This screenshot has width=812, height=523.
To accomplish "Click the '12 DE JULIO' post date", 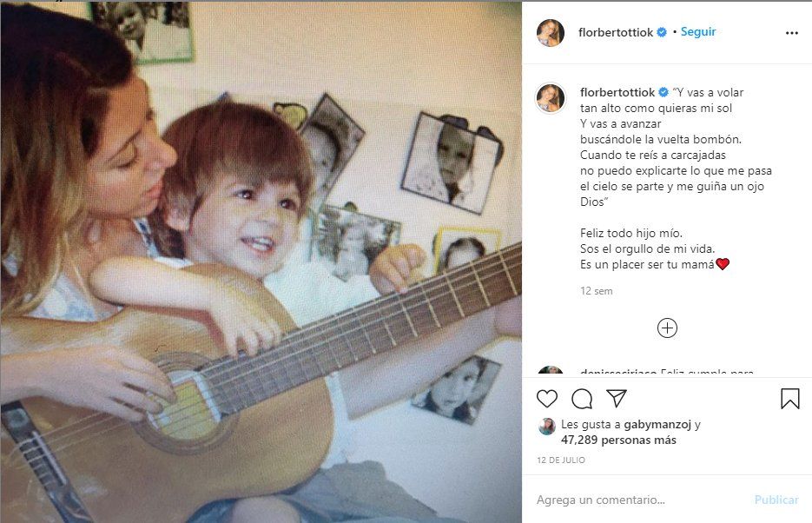I will 560,460.
